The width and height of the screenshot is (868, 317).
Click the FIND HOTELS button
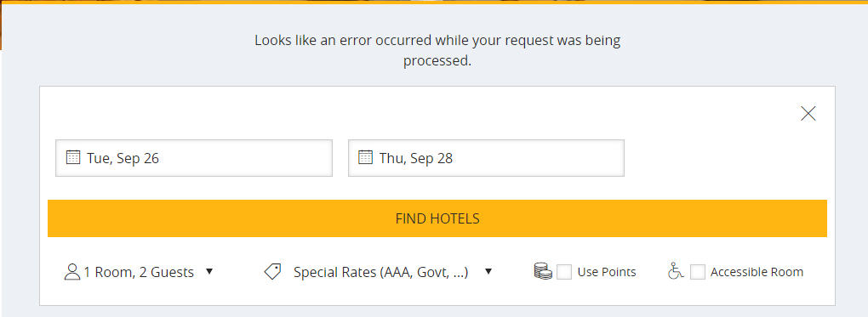(437, 218)
